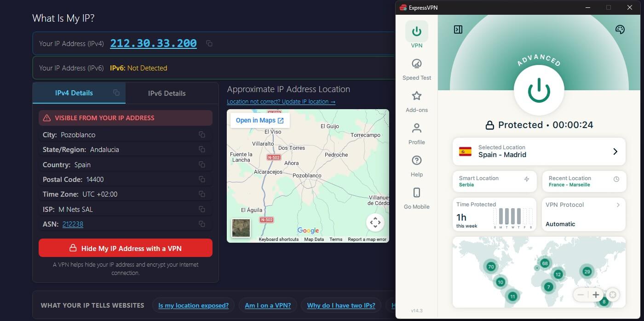Click the IPv6: Not Detected text
This screenshot has height=321, width=644.
pyautogui.click(x=138, y=68)
